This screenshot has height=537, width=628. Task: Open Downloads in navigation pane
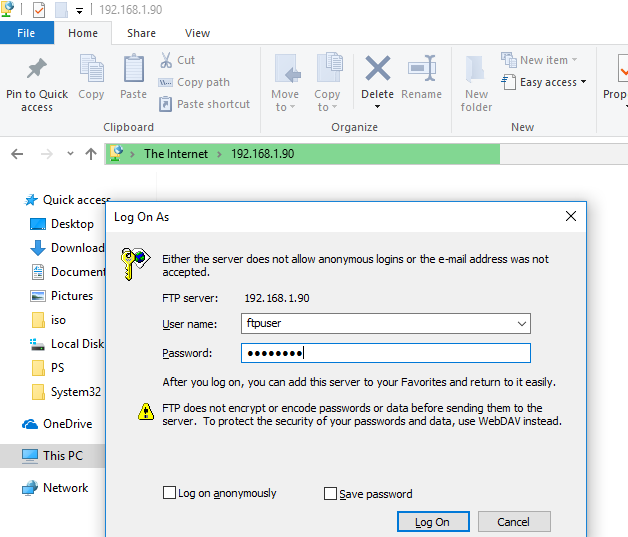point(67,248)
